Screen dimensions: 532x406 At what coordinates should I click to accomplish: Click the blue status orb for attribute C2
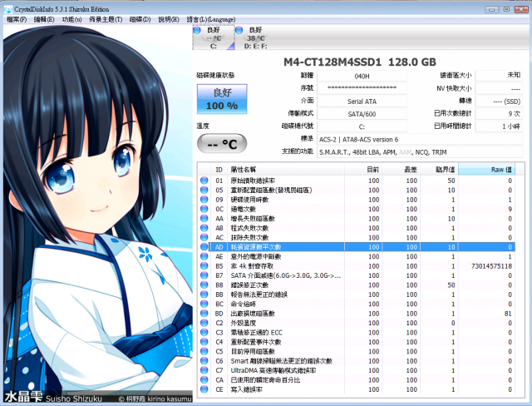pos(204,323)
